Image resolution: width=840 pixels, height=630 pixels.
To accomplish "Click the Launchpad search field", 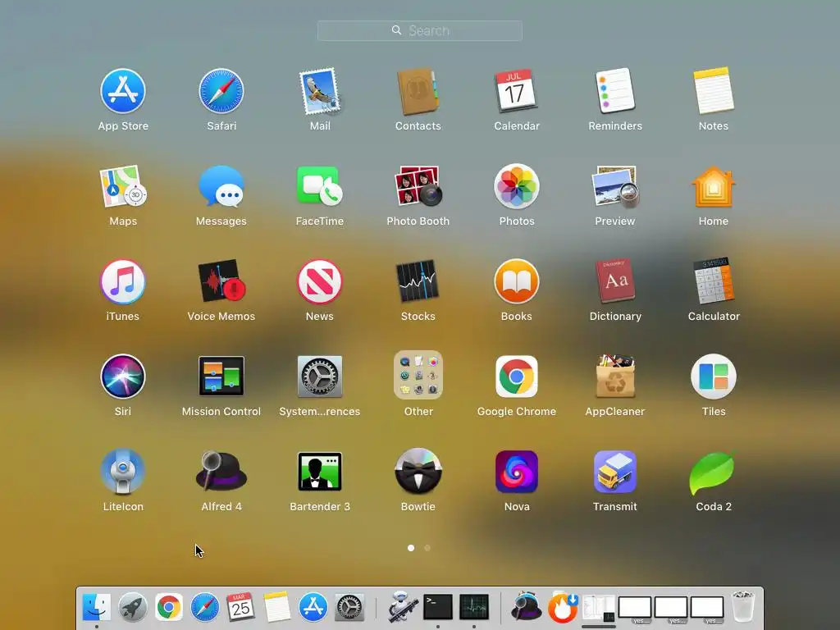I will (419, 30).
